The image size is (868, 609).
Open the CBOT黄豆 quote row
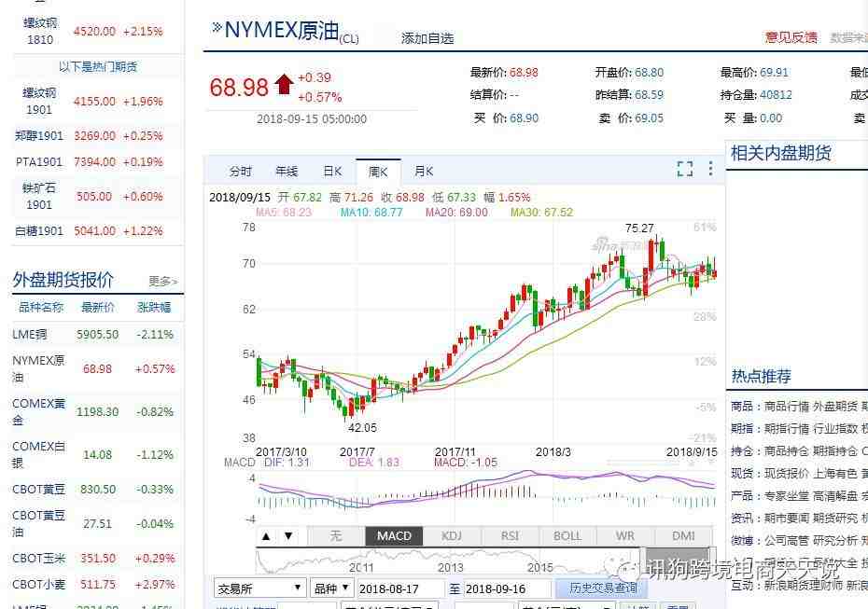97,489
